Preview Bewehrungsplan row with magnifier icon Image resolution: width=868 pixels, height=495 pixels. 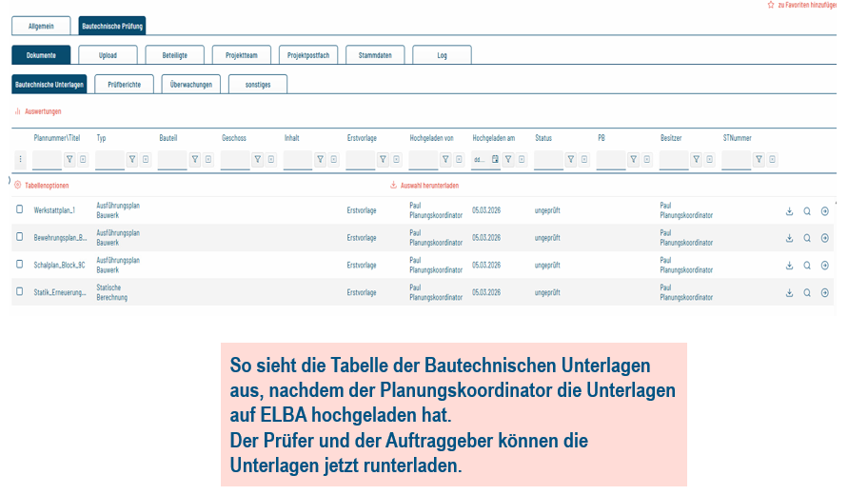click(807, 238)
